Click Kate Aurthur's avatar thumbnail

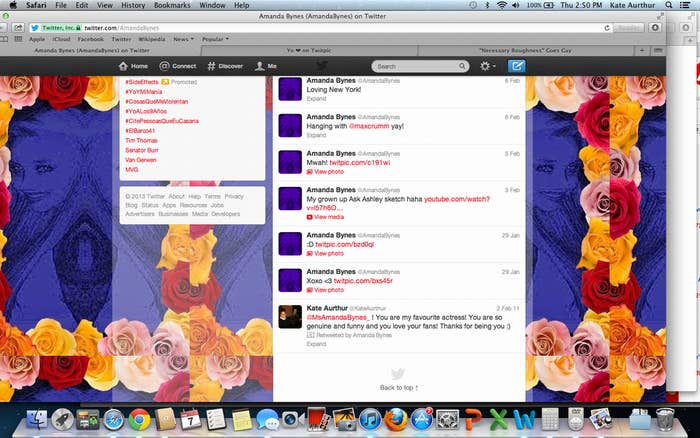[290, 317]
